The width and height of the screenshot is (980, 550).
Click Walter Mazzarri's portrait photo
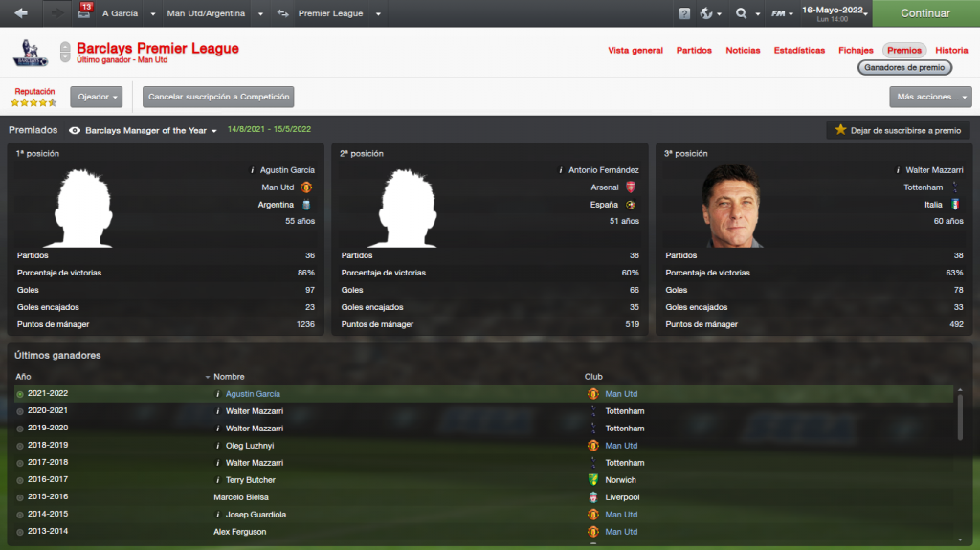point(731,206)
